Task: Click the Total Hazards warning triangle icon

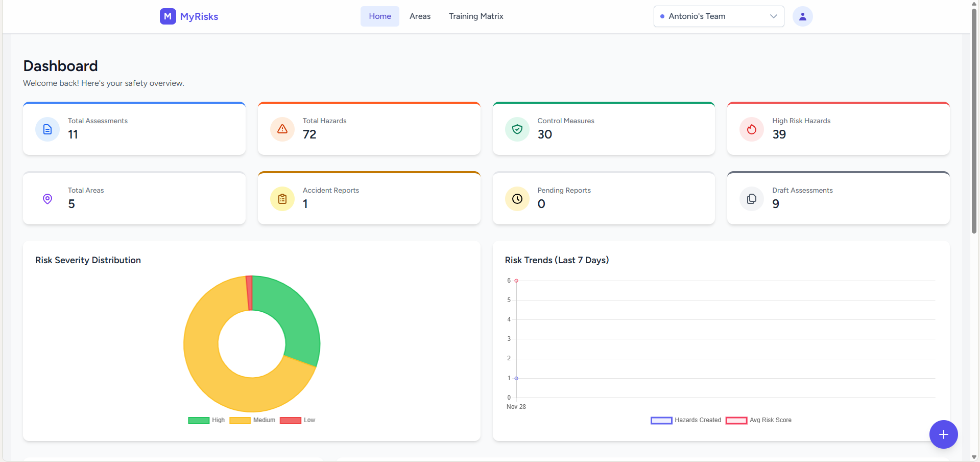Action: pyautogui.click(x=282, y=129)
